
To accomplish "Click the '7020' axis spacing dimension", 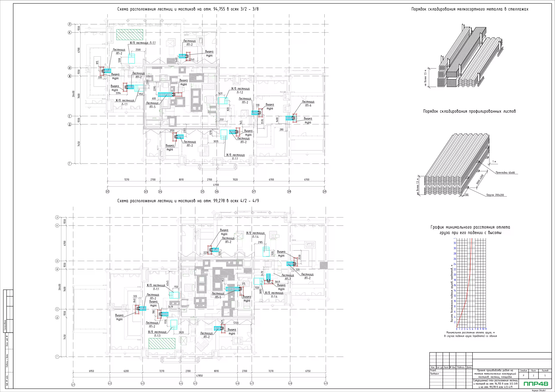I will coord(235,180).
